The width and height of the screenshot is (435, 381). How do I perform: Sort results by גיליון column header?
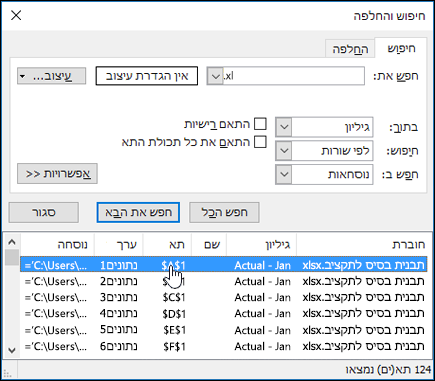pyautogui.click(x=261, y=245)
